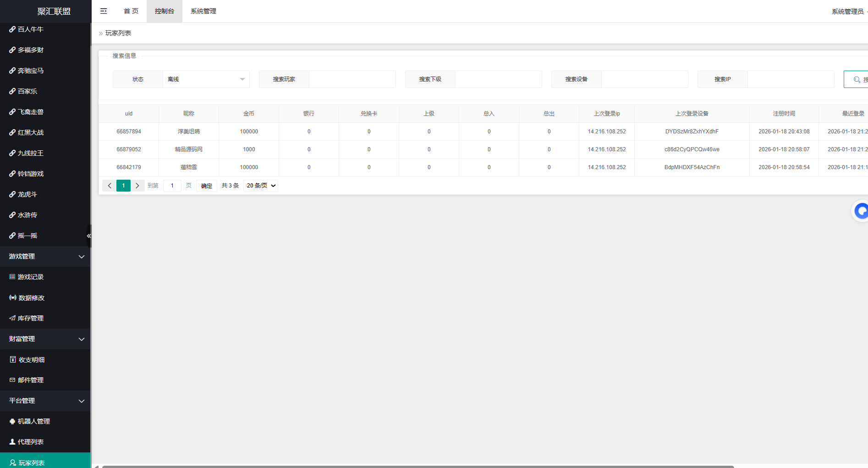Open 邮件管理 mail management page
This screenshot has height=468, width=868.
coord(31,380)
